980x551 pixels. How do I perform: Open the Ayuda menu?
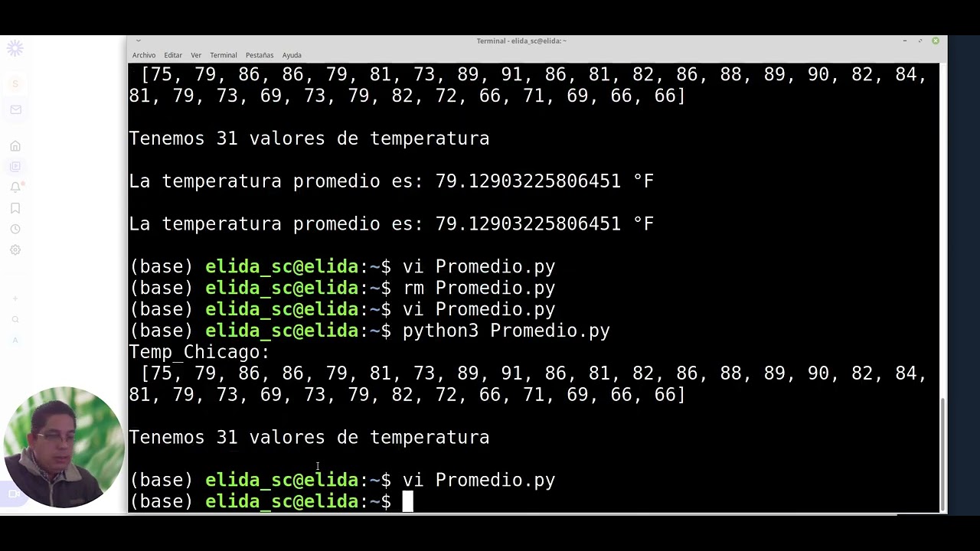coord(292,55)
